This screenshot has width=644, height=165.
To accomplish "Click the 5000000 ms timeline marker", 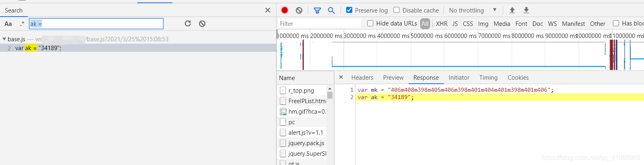I will coord(427,36).
